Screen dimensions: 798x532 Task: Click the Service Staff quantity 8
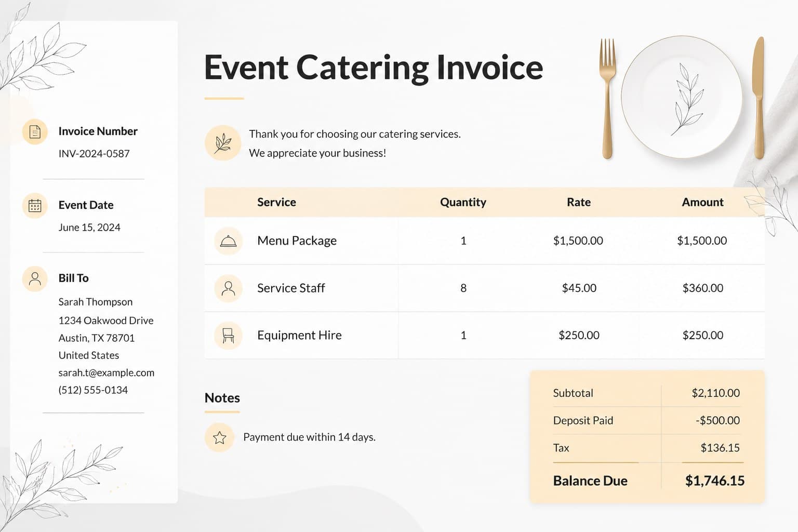click(463, 288)
